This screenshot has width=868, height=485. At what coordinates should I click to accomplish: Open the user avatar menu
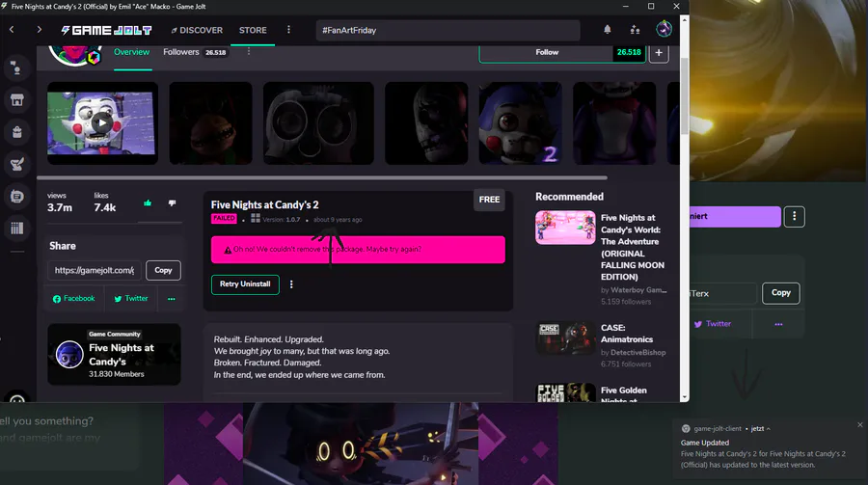664,29
